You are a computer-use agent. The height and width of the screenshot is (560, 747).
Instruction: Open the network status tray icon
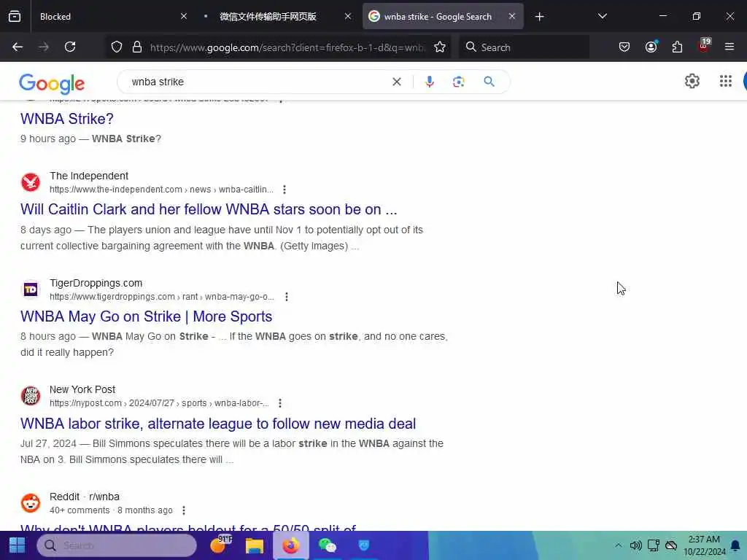653,545
